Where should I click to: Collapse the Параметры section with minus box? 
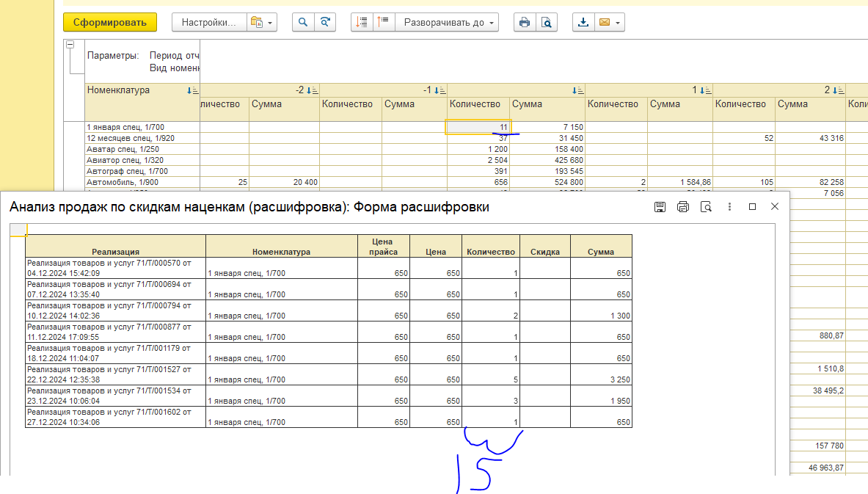(70, 45)
